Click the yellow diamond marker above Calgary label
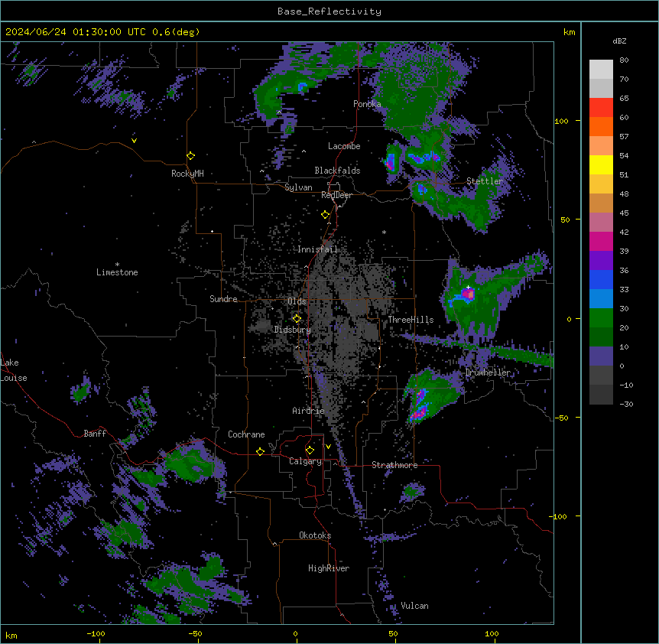This screenshot has height=644, width=659. click(310, 450)
